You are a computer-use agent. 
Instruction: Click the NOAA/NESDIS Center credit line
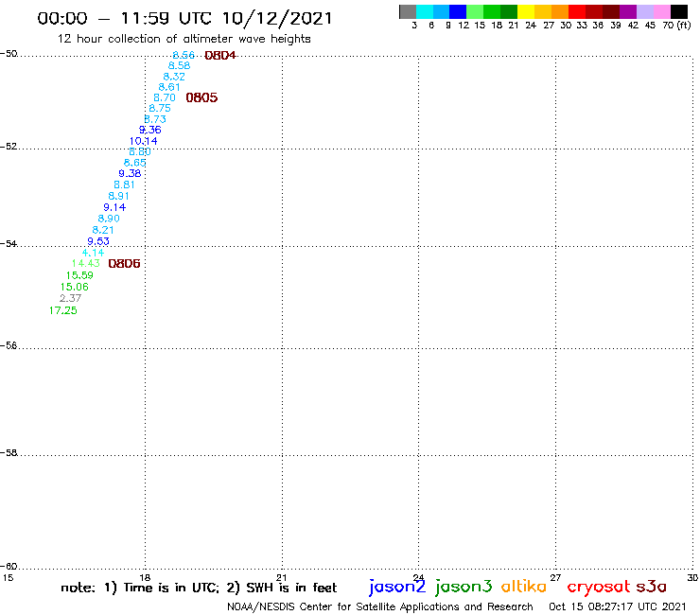tap(380, 607)
